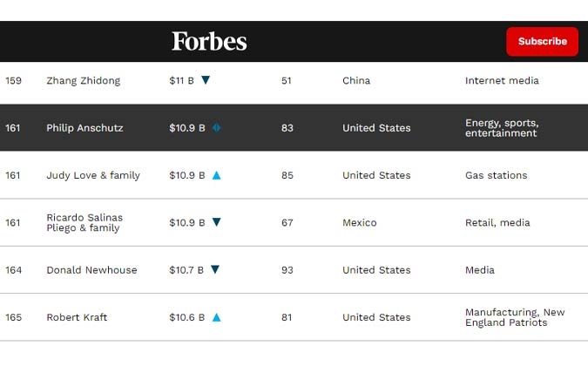Click the Forbes logo
588x366 pixels.
point(209,41)
